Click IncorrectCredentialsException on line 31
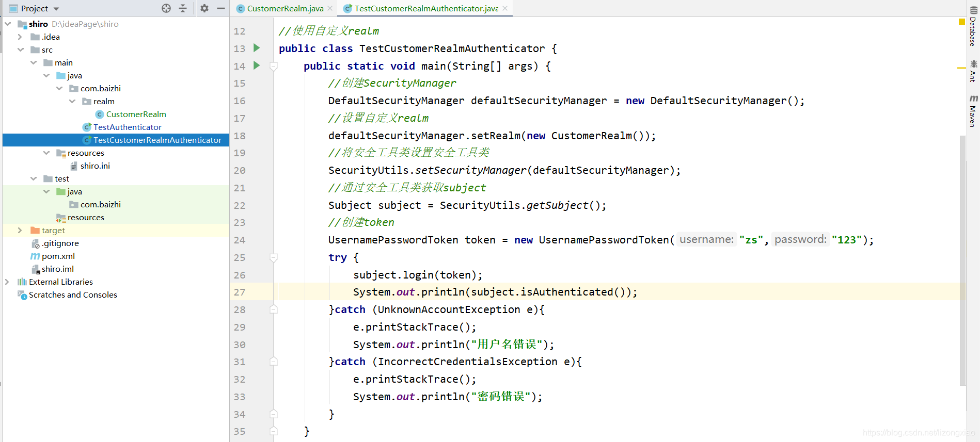The image size is (980, 442). tap(468, 362)
